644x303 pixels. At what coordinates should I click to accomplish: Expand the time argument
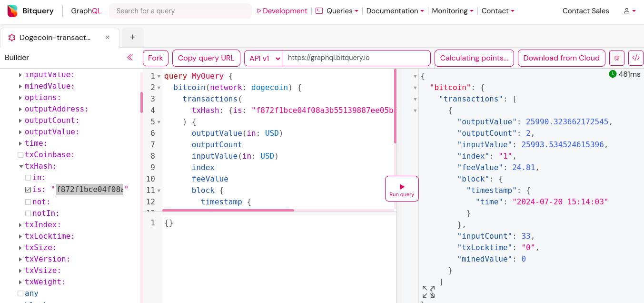point(20,143)
